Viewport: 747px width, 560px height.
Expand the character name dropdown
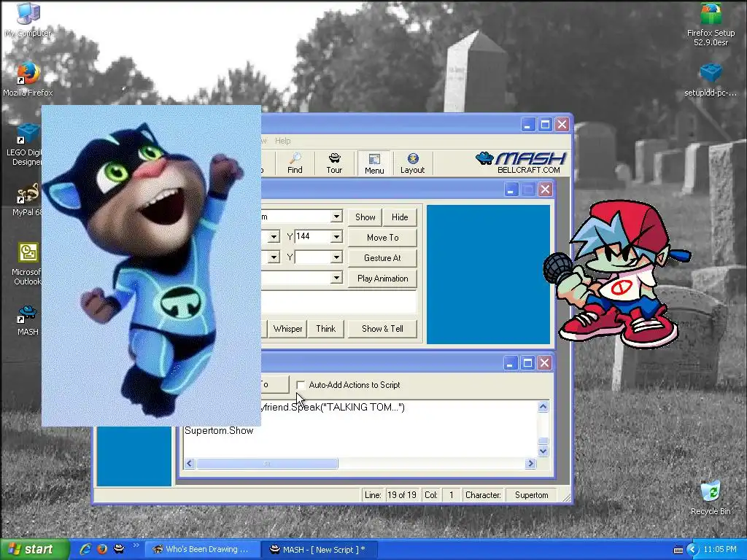336,216
